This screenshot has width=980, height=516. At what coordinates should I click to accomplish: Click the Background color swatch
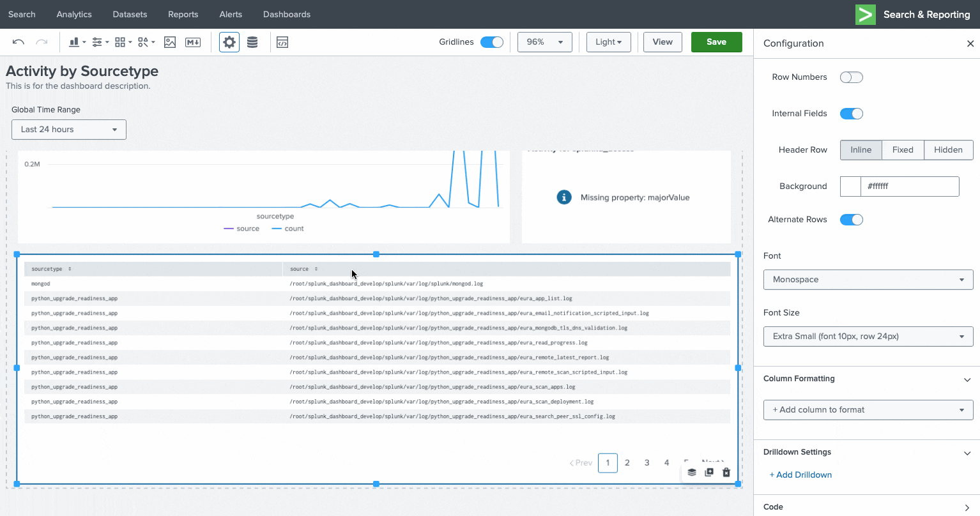click(850, 186)
